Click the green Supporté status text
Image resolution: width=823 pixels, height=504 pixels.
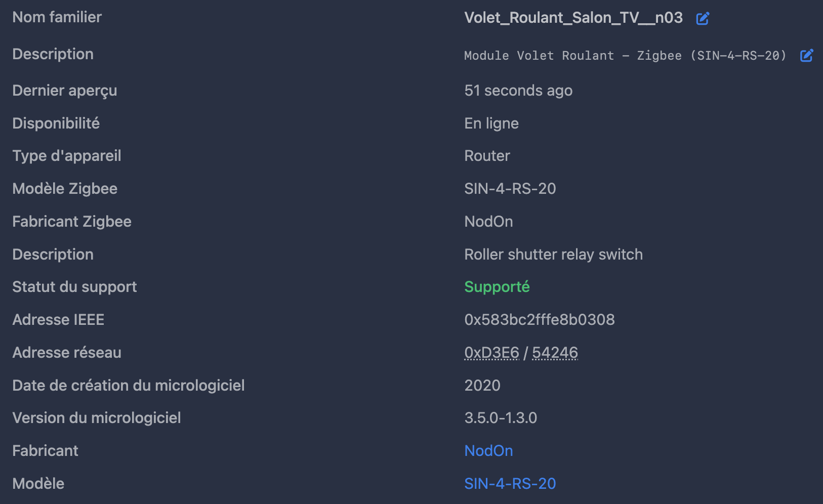[x=497, y=287]
